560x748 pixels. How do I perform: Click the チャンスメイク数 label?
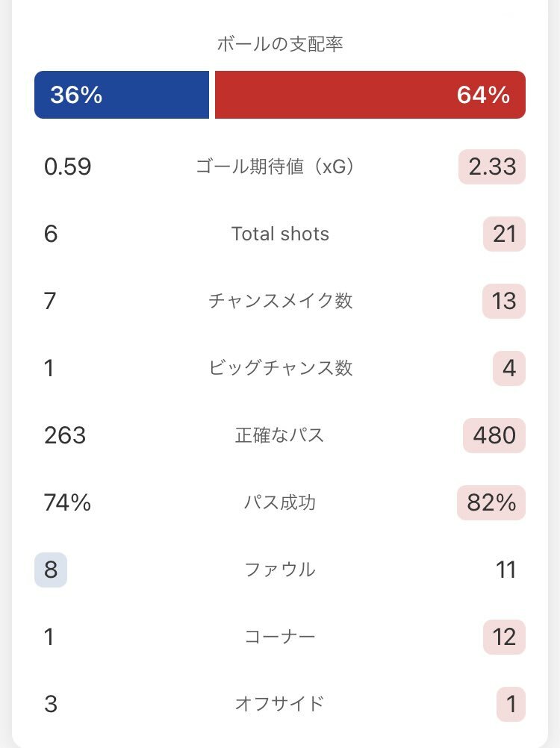coord(280,301)
